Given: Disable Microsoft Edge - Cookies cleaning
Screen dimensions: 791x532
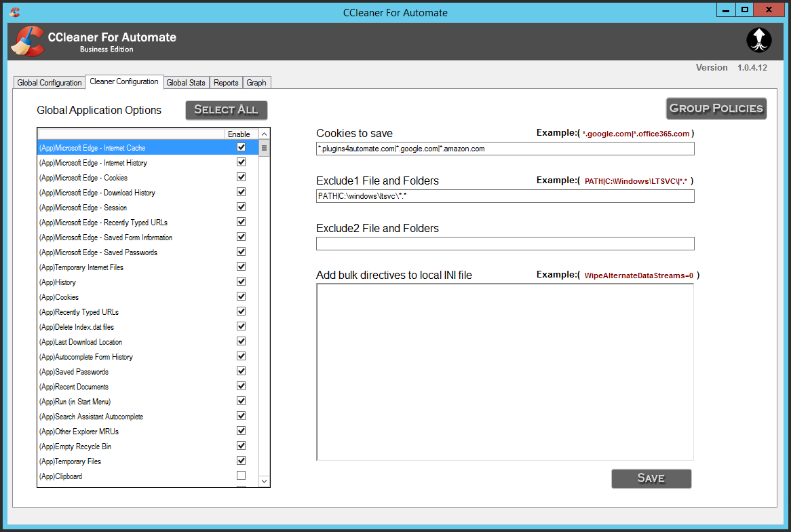Looking at the screenshot, I should tap(241, 177).
